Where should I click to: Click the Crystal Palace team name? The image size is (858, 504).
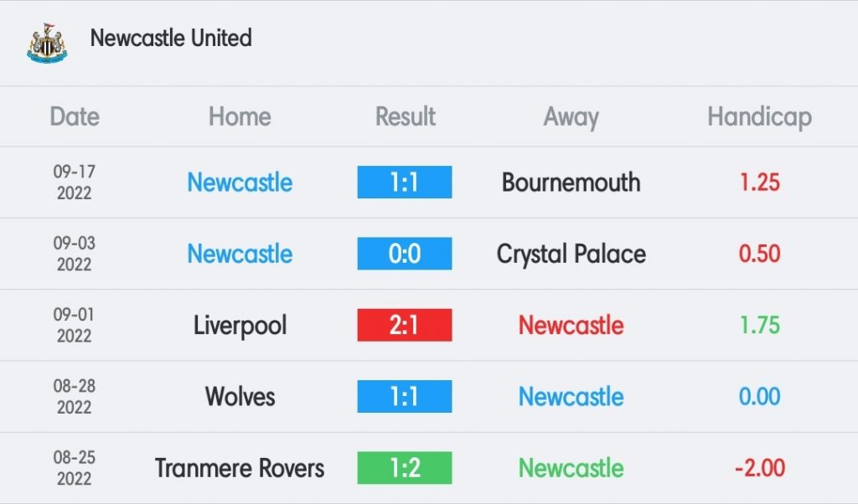pyautogui.click(x=571, y=255)
